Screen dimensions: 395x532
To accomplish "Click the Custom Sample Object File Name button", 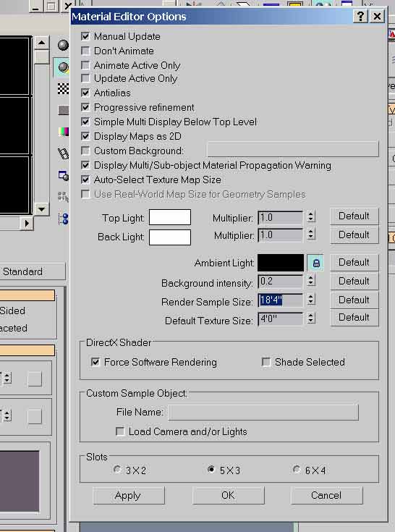I will click(263, 412).
